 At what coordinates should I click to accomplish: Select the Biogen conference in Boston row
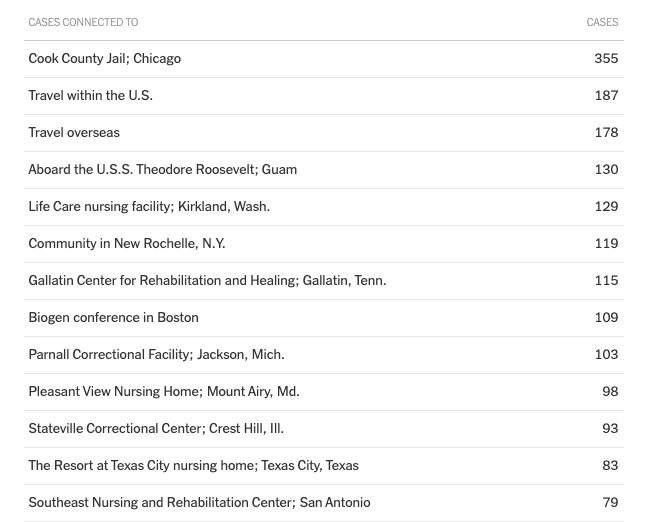click(324, 318)
